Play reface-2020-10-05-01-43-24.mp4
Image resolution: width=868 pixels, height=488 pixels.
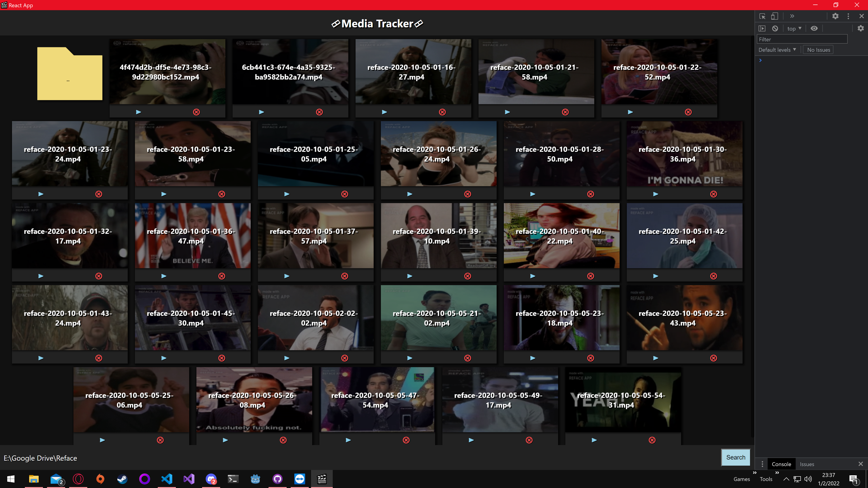pyautogui.click(x=41, y=358)
